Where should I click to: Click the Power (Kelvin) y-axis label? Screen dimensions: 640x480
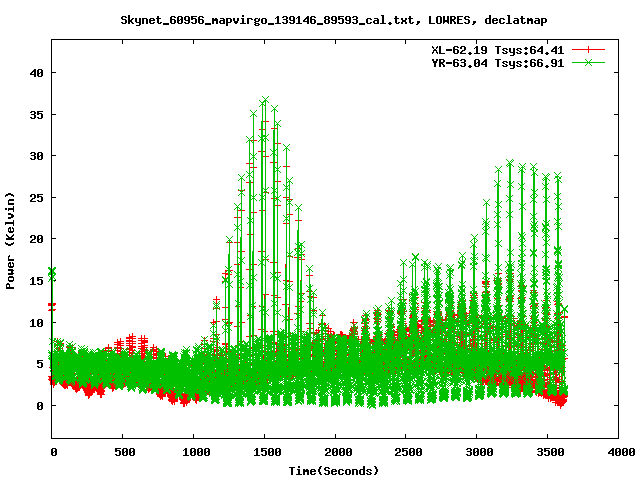10,241
